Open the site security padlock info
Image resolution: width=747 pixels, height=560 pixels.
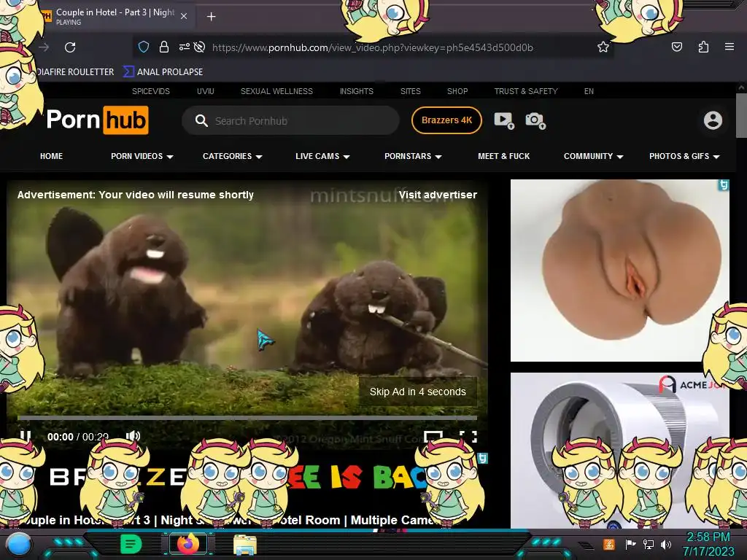164,47
